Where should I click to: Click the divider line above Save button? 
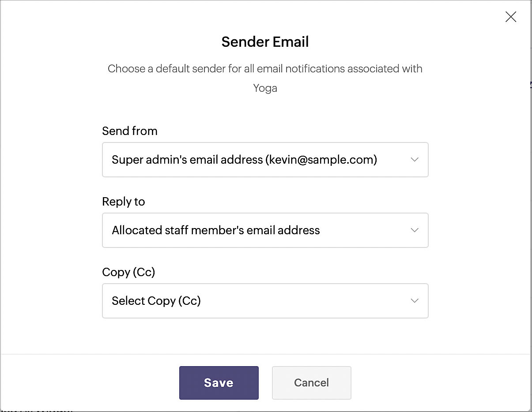click(265, 354)
